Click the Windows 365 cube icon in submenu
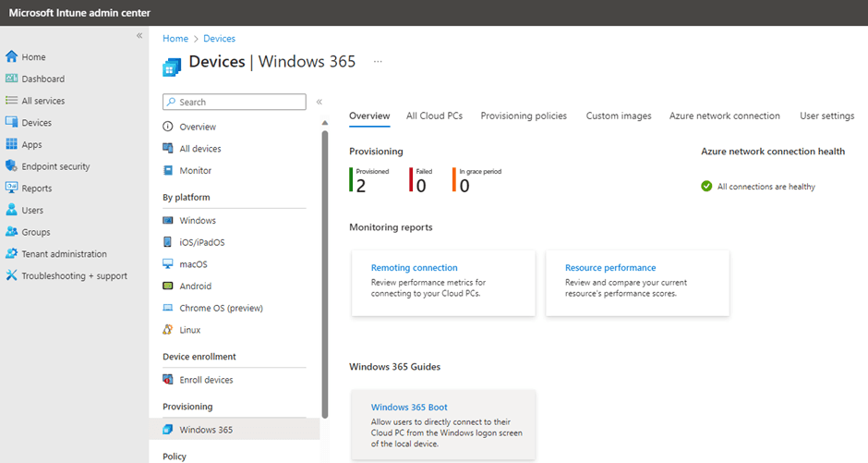Image resolution: width=868 pixels, height=463 pixels. tap(168, 429)
